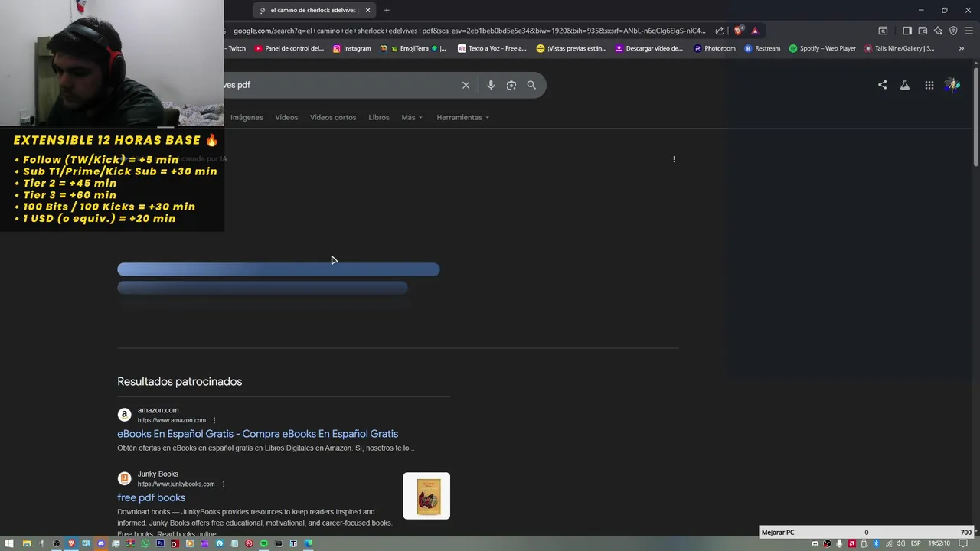
Task: Click the Junky Books book thumbnail
Action: click(x=426, y=496)
